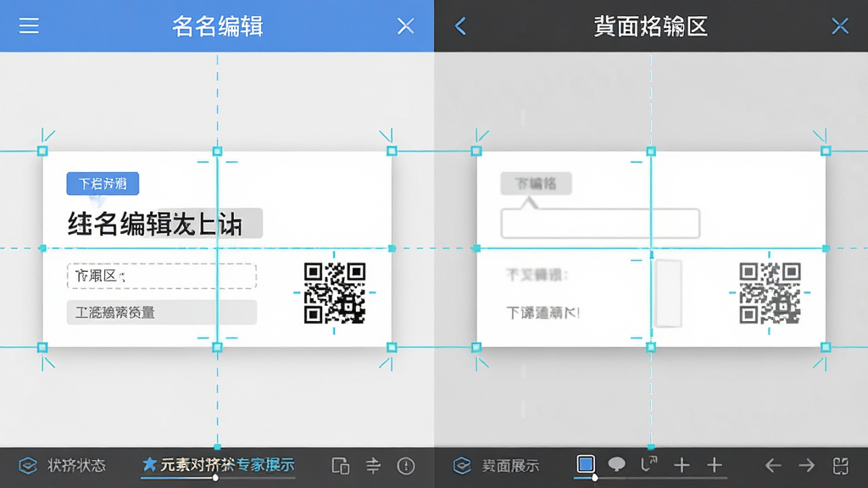Click the top-right corner handle of the right card

point(826,151)
